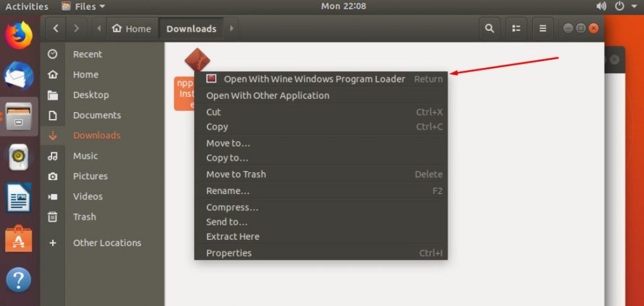Click the Desktop folder icon in the sidebar

[53, 95]
